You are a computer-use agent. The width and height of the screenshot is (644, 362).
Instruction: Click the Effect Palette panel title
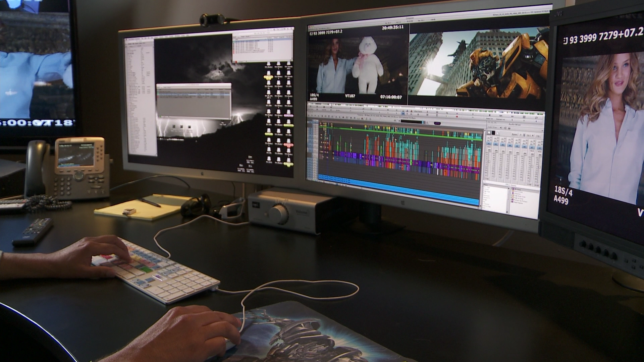point(511,185)
